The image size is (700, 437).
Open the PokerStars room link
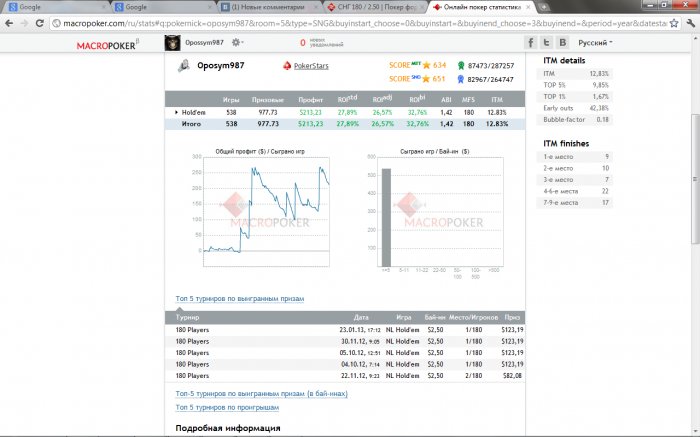(311, 66)
